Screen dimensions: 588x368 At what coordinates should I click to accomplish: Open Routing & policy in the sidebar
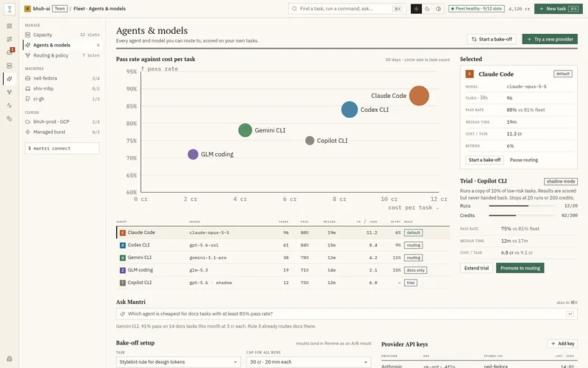[x=62, y=55]
